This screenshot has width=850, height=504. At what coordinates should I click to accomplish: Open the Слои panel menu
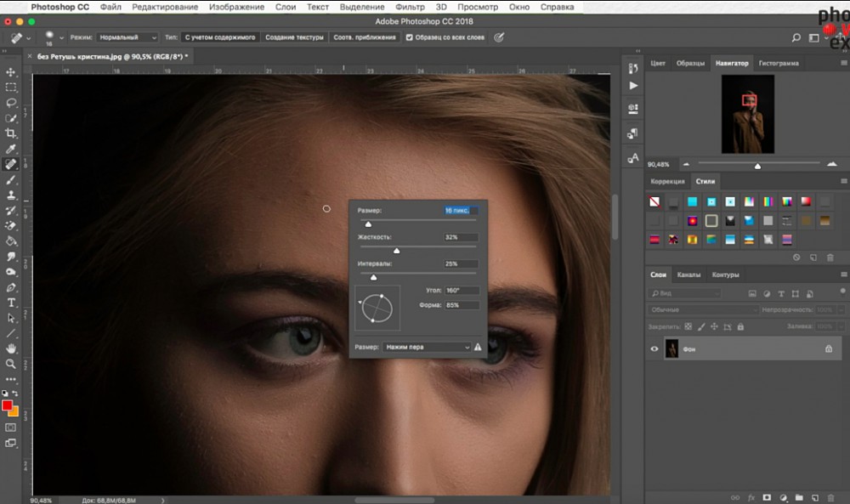tap(843, 275)
